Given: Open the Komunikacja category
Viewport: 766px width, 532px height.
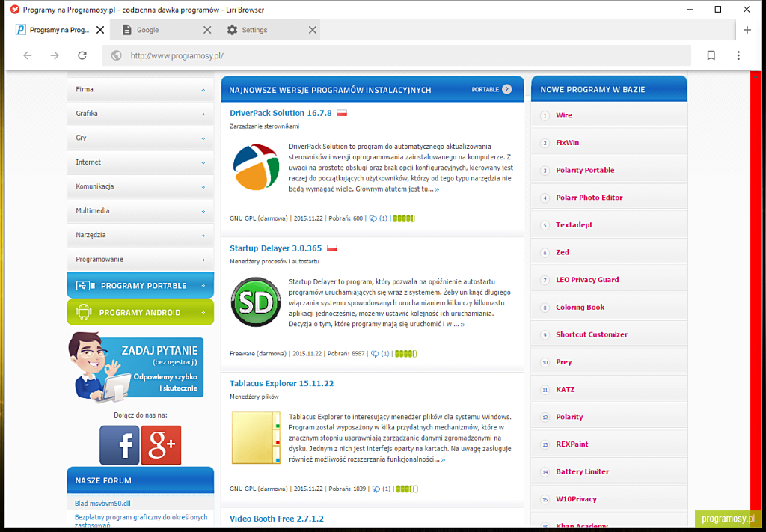Looking at the screenshot, I should [x=140, y=186].
